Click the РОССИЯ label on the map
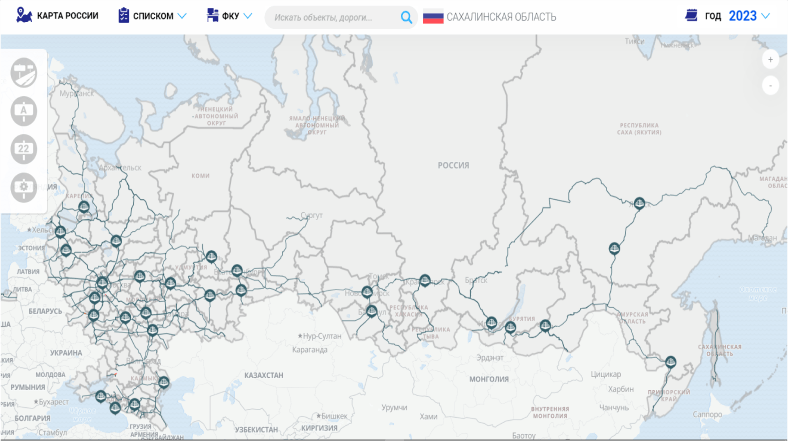 453,165
